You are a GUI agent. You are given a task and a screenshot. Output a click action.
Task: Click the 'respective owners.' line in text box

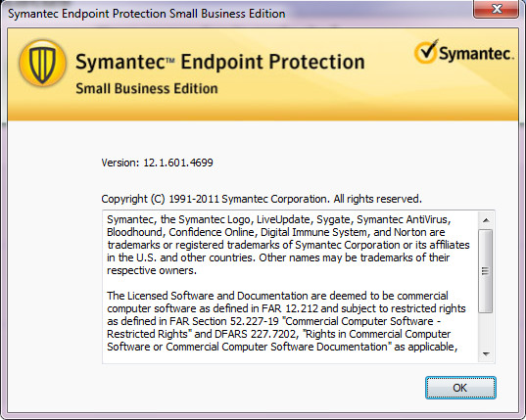[x=152, y=270]
